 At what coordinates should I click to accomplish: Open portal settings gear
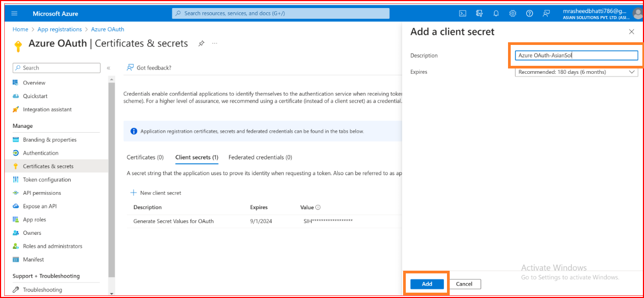[x=512, y=13]
